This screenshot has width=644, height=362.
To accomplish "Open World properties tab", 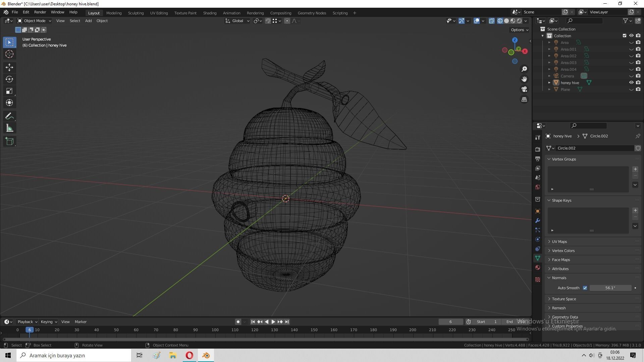I will (538, 187).
